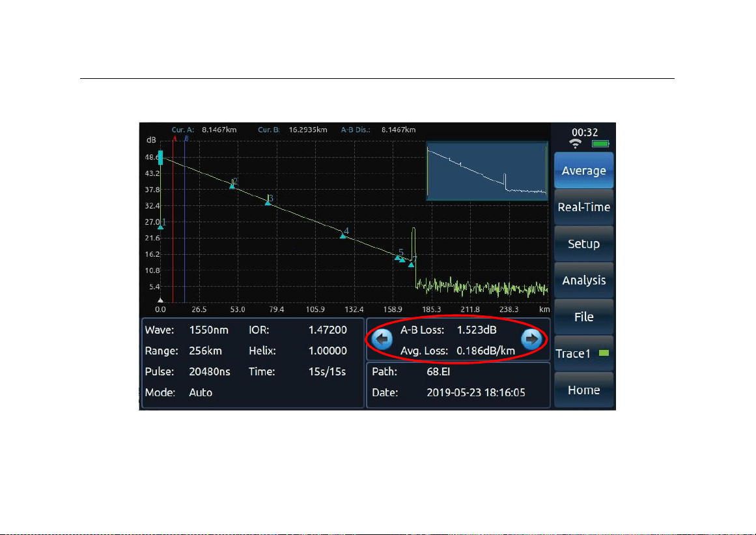Image resolution: width=756 pixels, height=535 pixels.
Task: Select event marker 1 near the trace start
Action: [161, 227]
